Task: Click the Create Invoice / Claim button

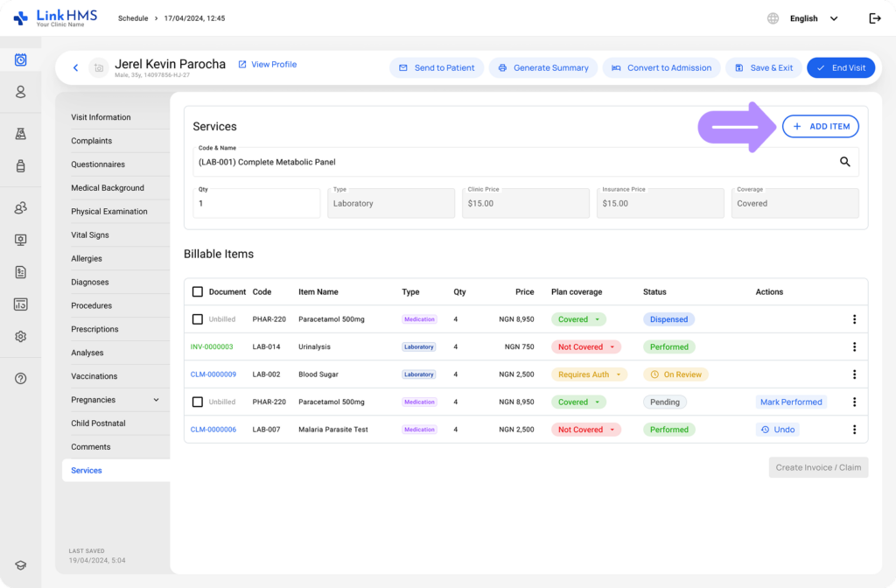Action: pyautogui.click(x=818, y=467)
